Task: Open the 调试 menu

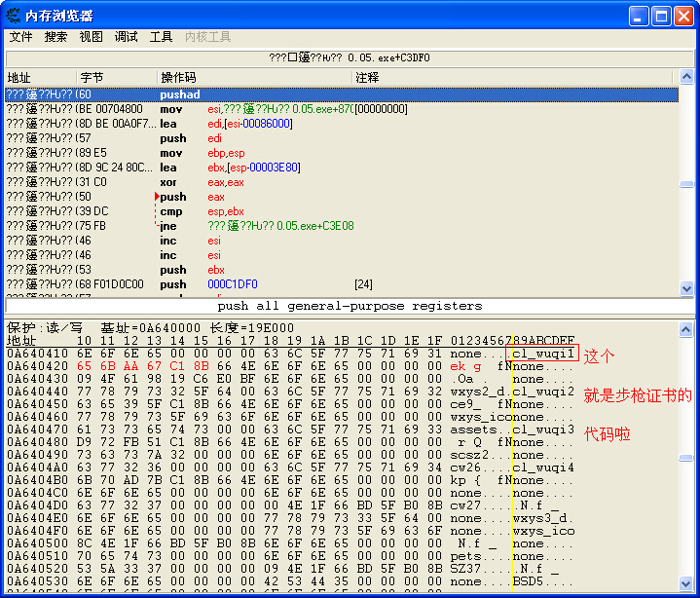Action: [126, 37]
